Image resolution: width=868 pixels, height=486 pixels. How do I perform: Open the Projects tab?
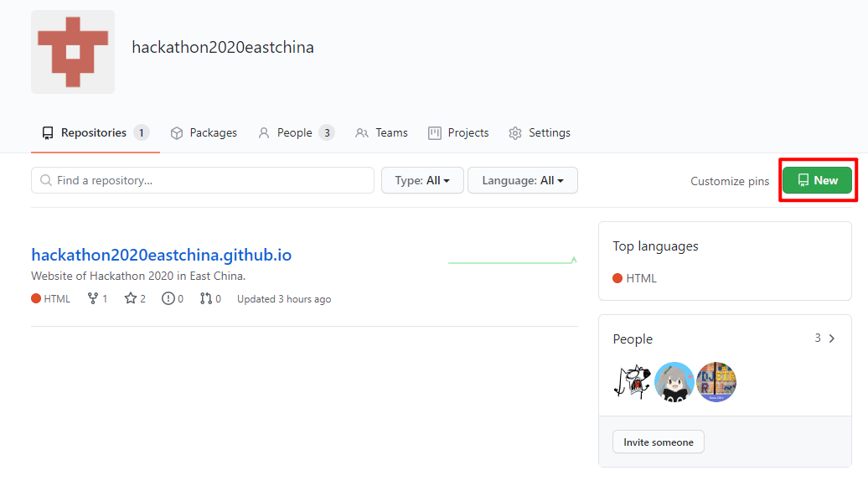coord(458,133)
